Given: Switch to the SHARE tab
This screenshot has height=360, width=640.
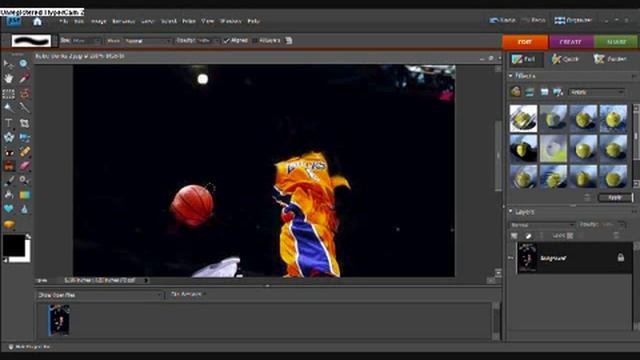Looking at the screenshot, I should (616, 42).
